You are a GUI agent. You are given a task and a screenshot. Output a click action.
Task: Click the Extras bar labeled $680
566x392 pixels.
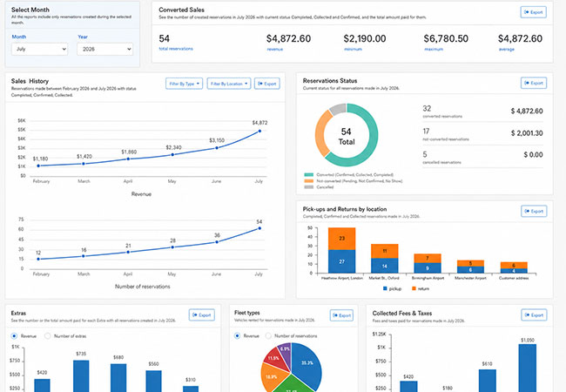pyautogui.click(x=118, y=377)
